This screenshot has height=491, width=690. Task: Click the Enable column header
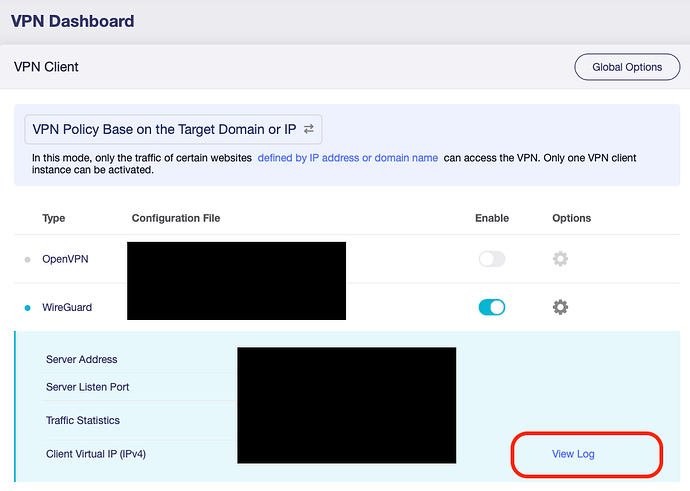[x=492, y=218]
